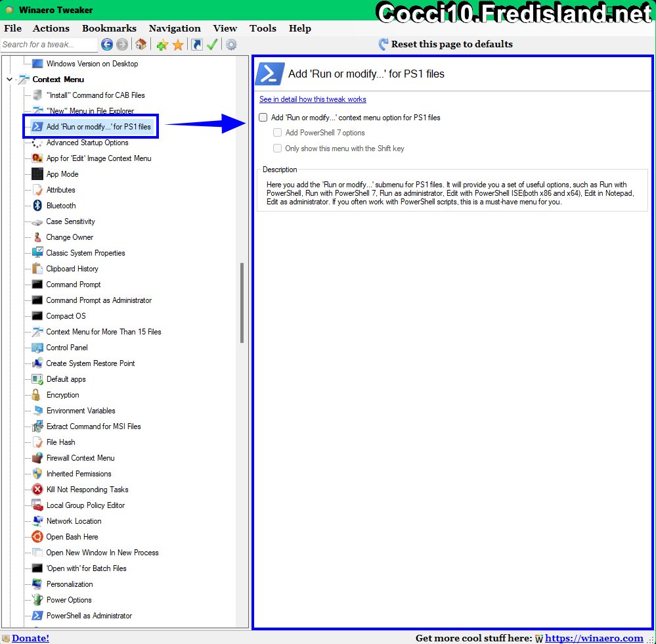The height and width of the screenshot is (644, 656).
Task: Open the Navigation menu
Action: (175, 28)
